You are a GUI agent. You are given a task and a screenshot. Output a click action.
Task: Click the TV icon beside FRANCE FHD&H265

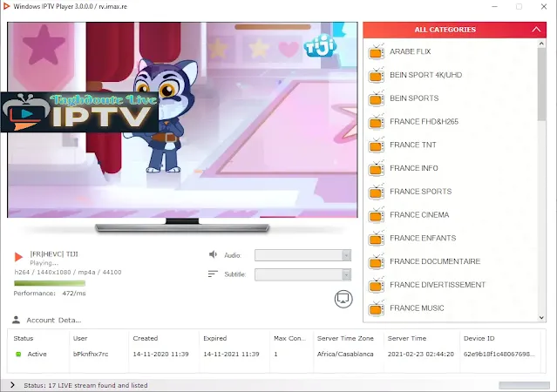click(x=377, y=122)
